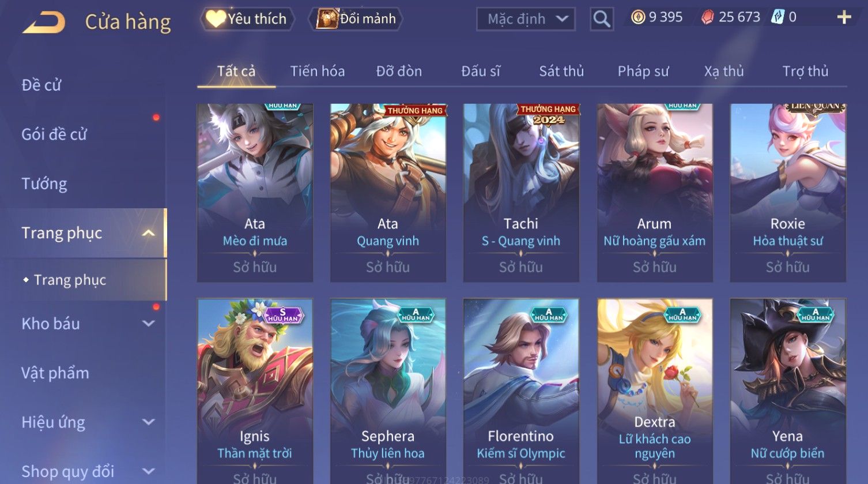Open Tachi S - Quang vinh skin card

click(x=521, y=193)
